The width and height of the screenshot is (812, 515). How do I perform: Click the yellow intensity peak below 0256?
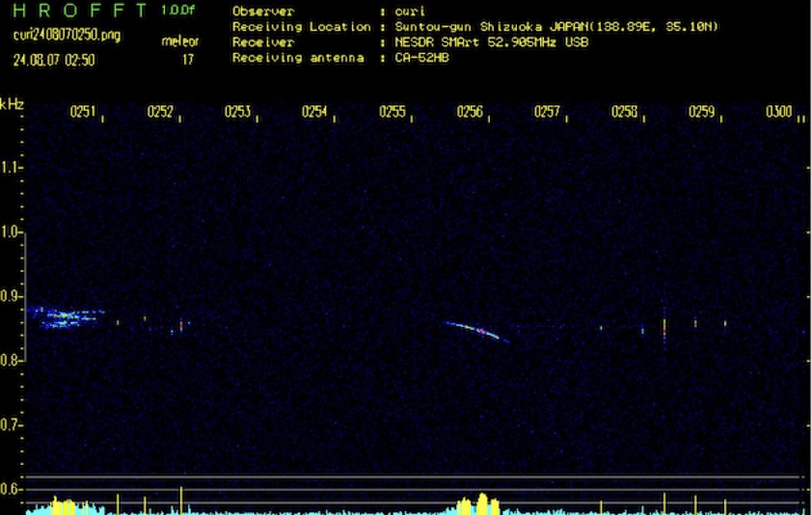coord(481,503)
